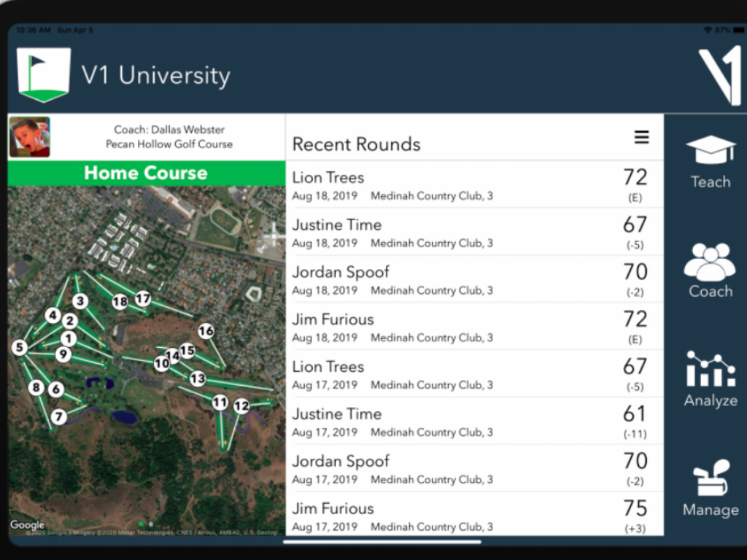Tap the Wi-Fi status icon
This screenshot has height=560, width=747.
tap(708, 30)
